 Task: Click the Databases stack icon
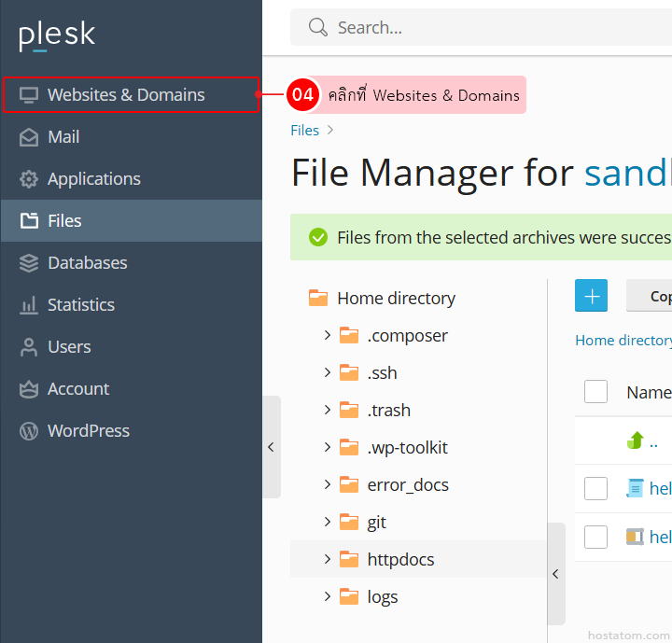tap(29, 263)
